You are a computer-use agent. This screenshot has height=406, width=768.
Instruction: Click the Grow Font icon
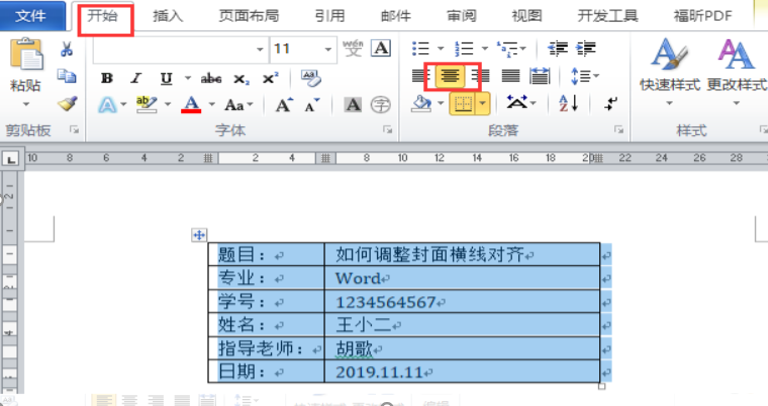pos(284,105)
